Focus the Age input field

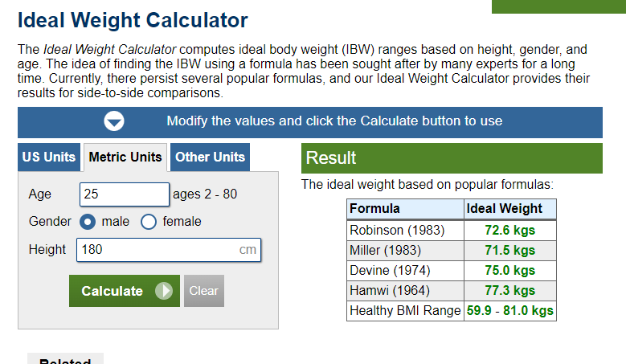pyautogui.click(x=125, y=194)
